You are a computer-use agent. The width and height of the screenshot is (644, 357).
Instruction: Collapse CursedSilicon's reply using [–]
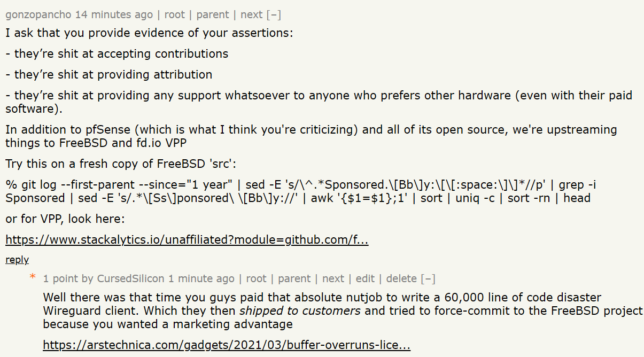pos(428,278)
